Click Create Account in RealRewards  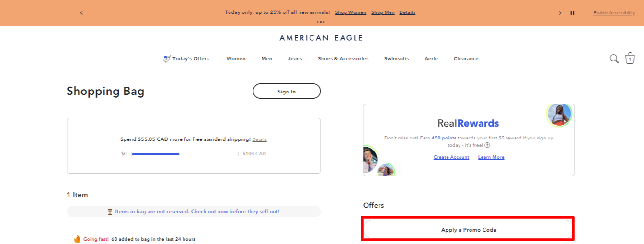(451, 157)
